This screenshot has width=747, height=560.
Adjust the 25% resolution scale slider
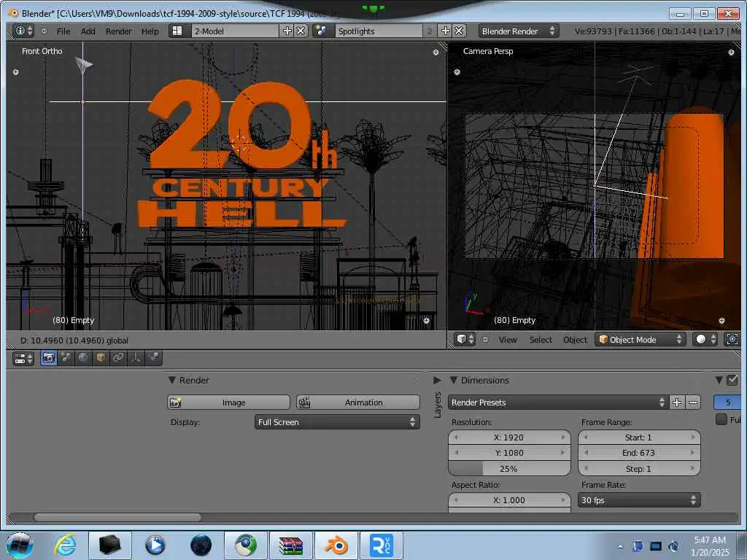point(508,469)
